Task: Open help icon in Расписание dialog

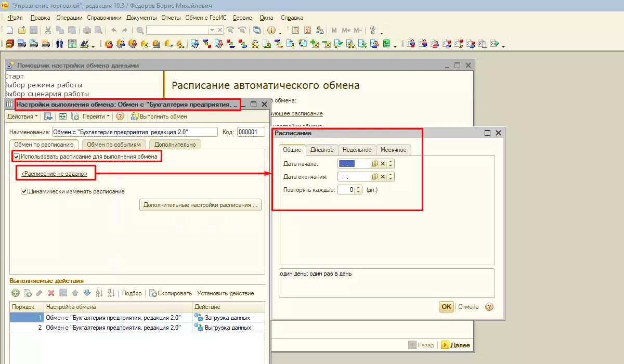Action: [489, 307]
